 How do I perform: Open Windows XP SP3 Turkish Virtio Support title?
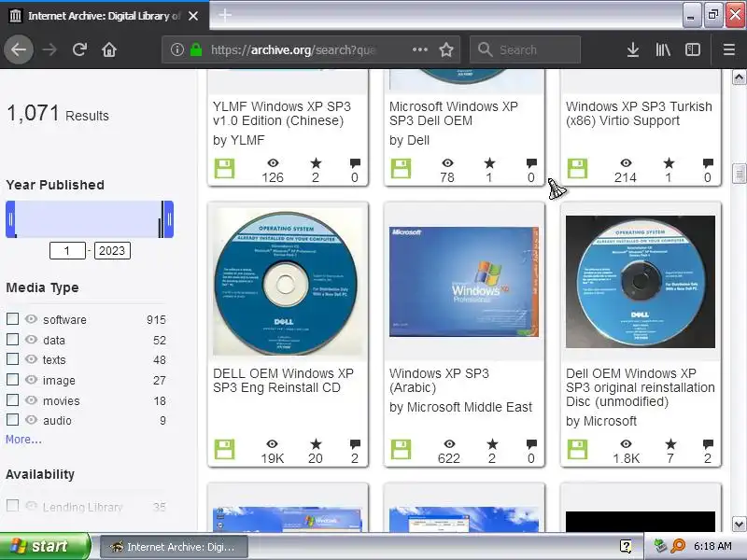point(639,113)
